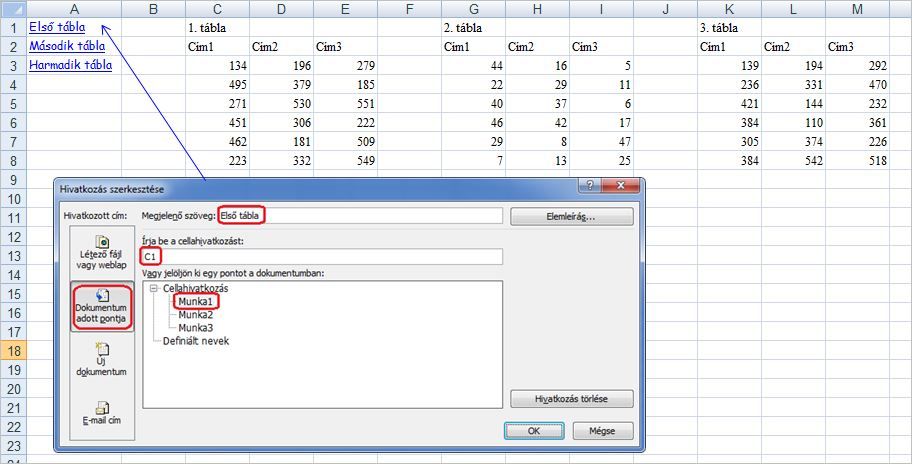Follow the Második tábla hyperlink
This screenshot has width=912, height=464.
point(67,46)
